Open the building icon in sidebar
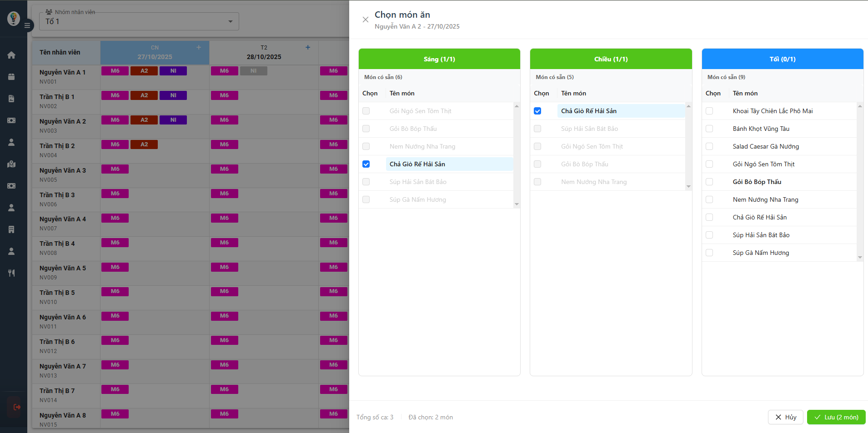 [x=11, y=229]
